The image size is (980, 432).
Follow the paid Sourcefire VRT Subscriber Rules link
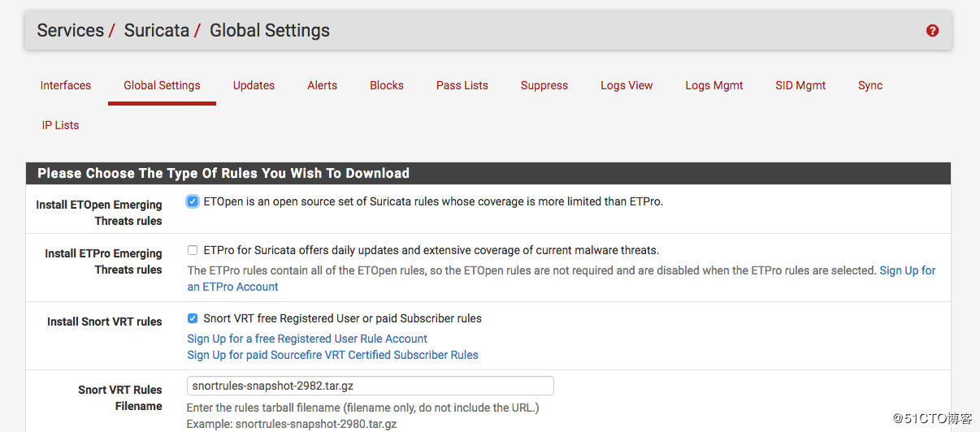[x=332, y=355]
